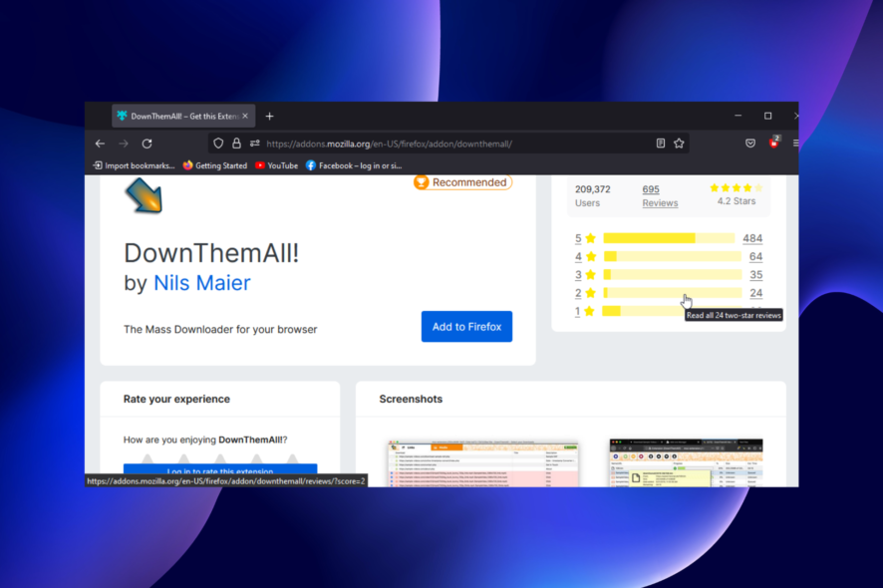Click the address bar URL field
Viewport: 883px width, 588px height.
tap(450, 144)
